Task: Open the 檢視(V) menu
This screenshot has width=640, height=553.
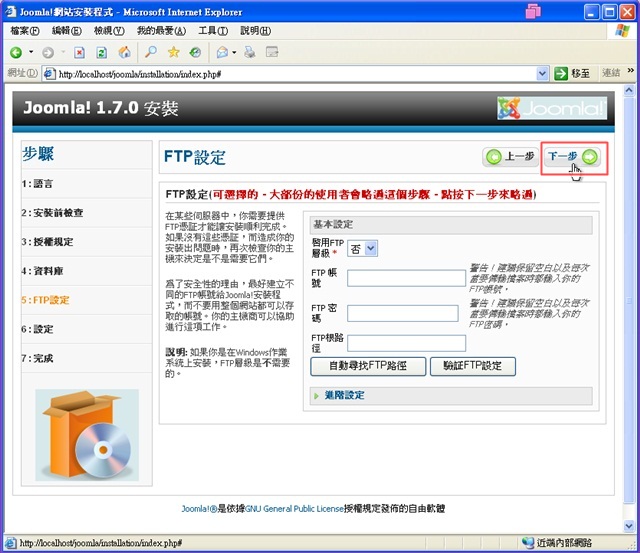Action: click(x=109, y=31)
